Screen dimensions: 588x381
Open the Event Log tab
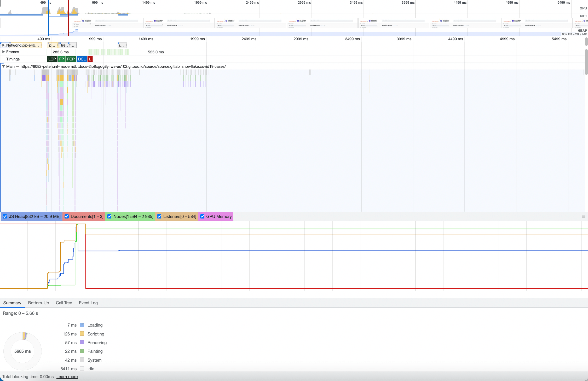(88, 303)
